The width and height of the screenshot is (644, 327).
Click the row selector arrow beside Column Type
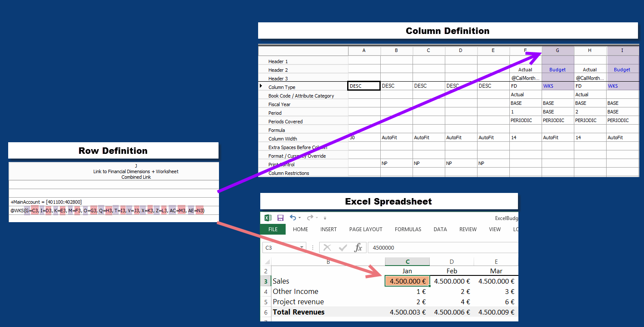[261, 86]
